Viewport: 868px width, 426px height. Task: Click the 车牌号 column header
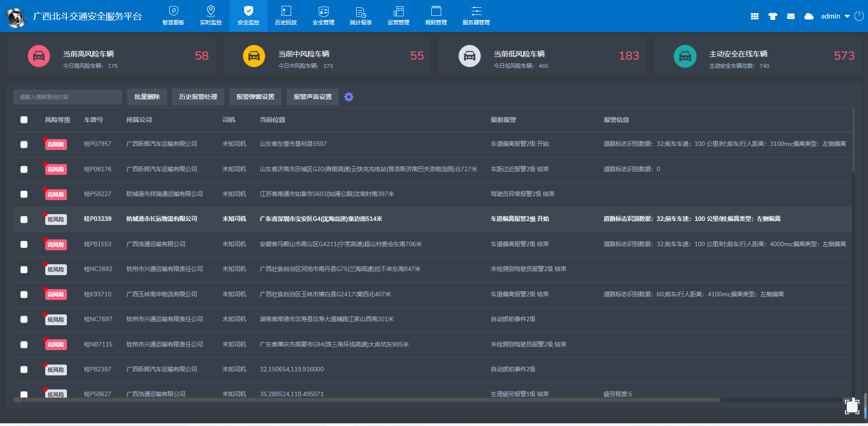[94, 120]
